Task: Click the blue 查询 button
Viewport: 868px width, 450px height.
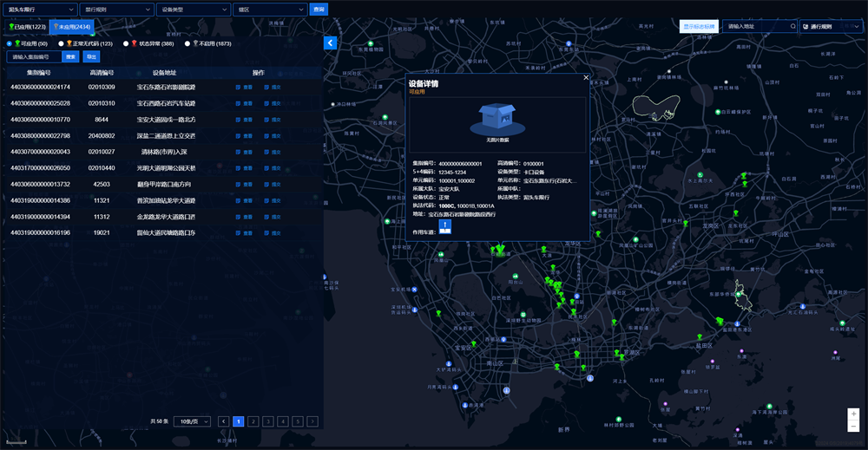Action: click(319, 10)
